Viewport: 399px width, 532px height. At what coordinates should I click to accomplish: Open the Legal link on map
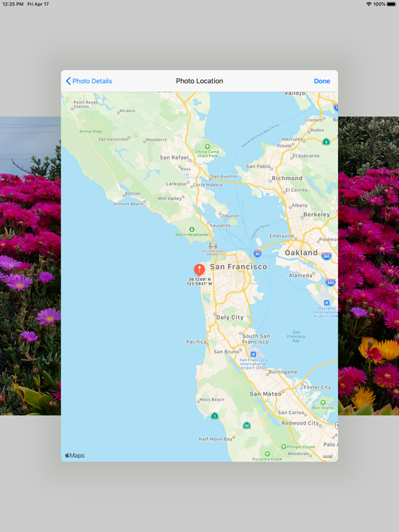click(328, 456)
